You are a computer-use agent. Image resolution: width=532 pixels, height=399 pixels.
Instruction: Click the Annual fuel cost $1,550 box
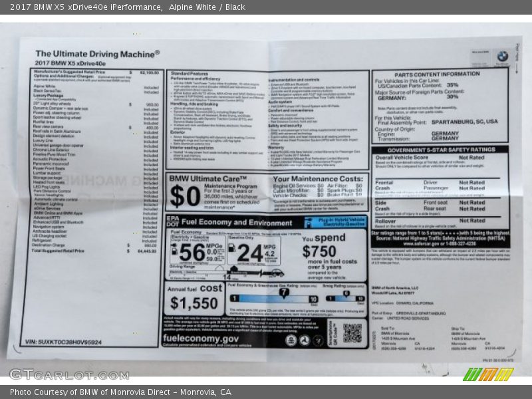tap(194, 298)
